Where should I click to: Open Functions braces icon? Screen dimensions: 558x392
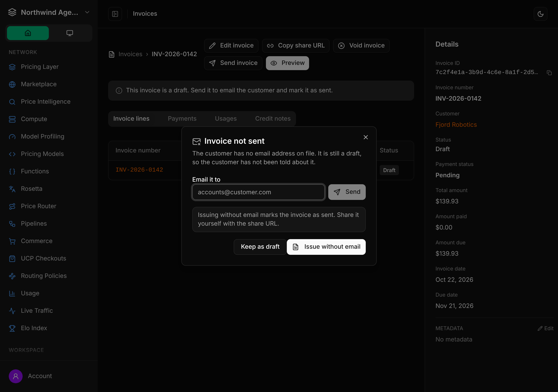pos(12,171)
